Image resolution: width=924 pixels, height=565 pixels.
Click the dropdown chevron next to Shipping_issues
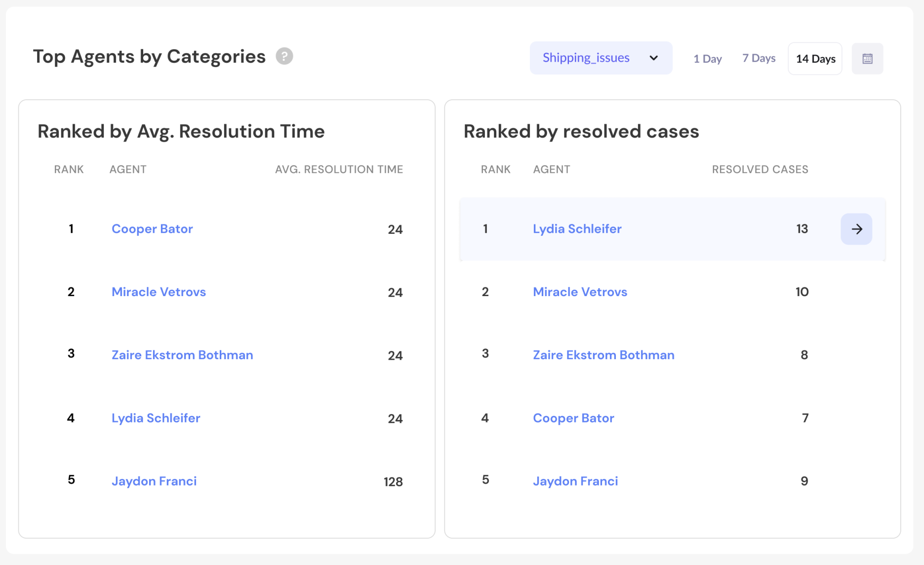(x=653, y=58)
